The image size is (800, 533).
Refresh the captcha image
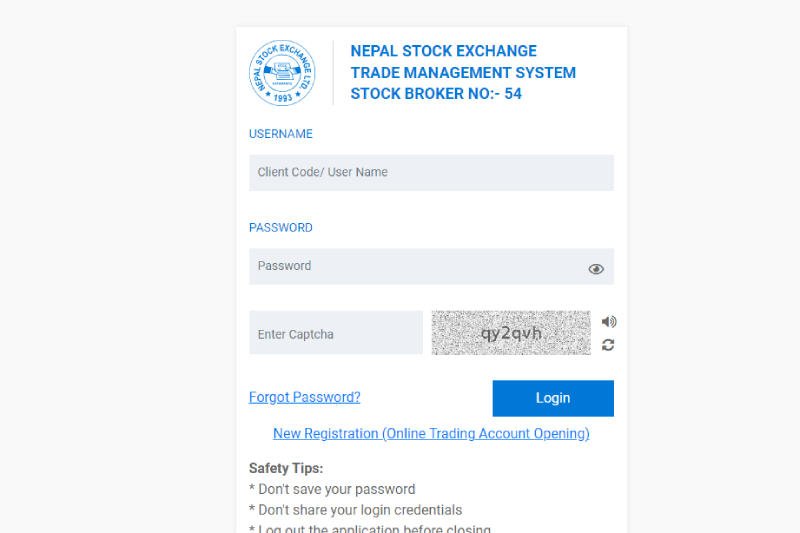tap(608, 345)
